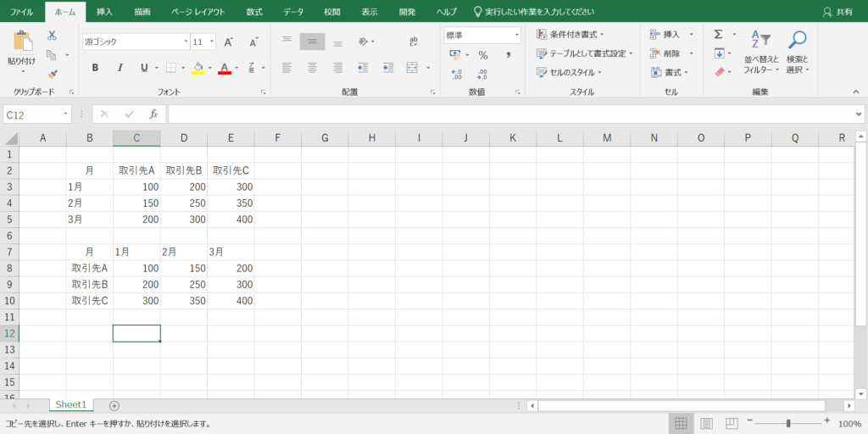
Task: Open the font name dropdown 游ゴシック
Action: [x=136, y=42]
